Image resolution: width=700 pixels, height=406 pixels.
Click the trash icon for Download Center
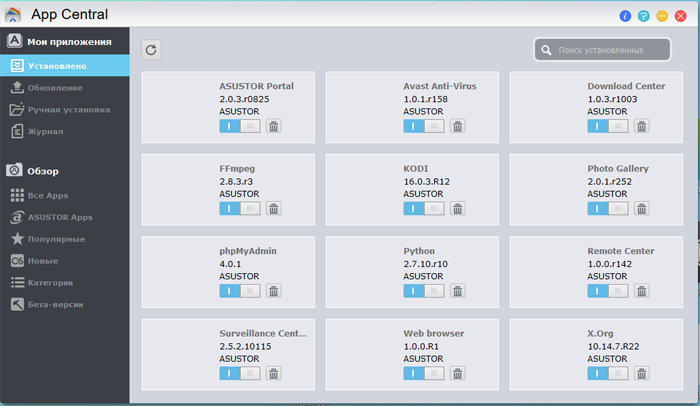point(641,126)
